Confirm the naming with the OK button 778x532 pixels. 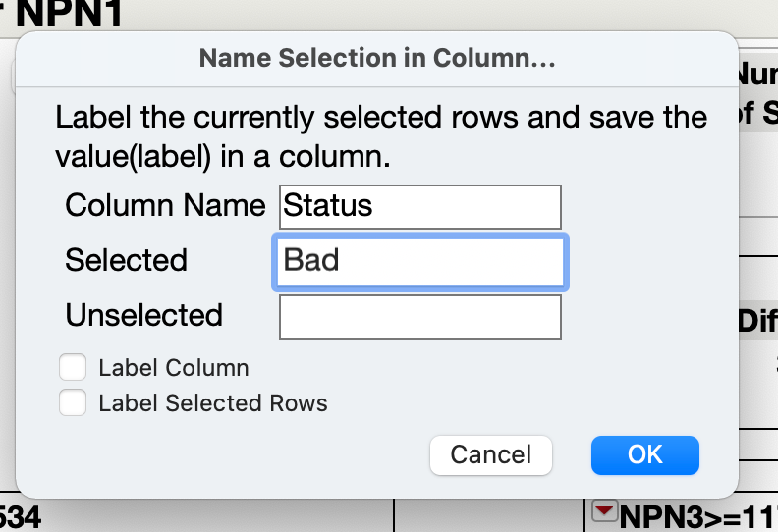645,455
